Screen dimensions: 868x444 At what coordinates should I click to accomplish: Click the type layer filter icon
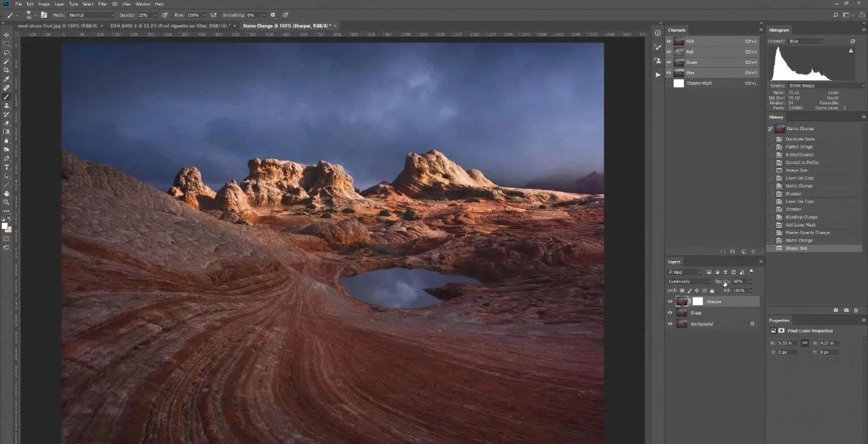coord(724,272)
